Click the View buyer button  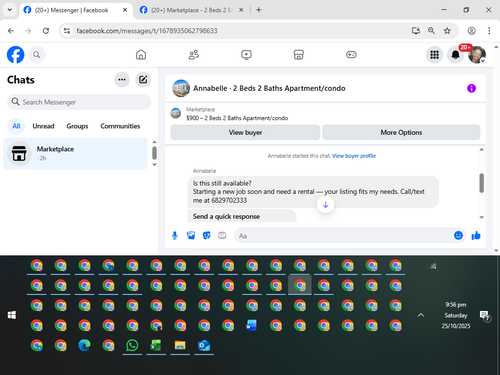tap(245, 133)
